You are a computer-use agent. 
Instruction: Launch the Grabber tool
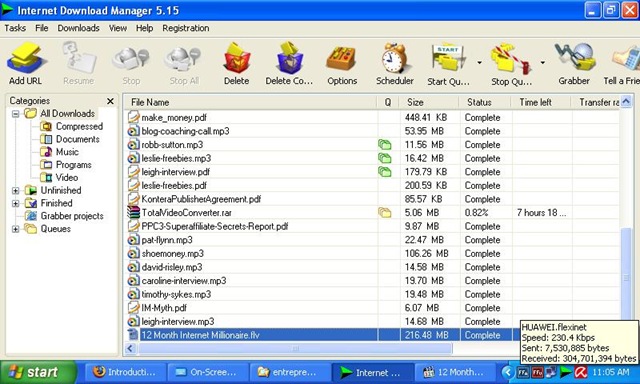point(575,58)
